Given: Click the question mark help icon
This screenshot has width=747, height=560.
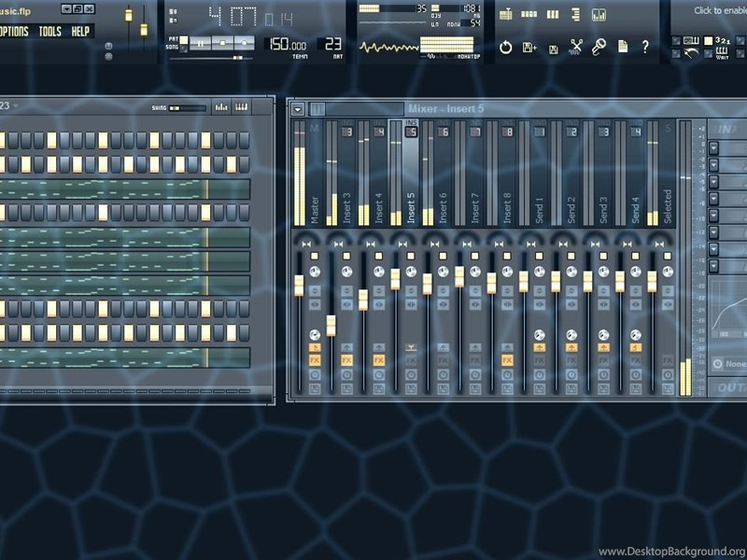Looking at the screenshot, I should (645, 47).
